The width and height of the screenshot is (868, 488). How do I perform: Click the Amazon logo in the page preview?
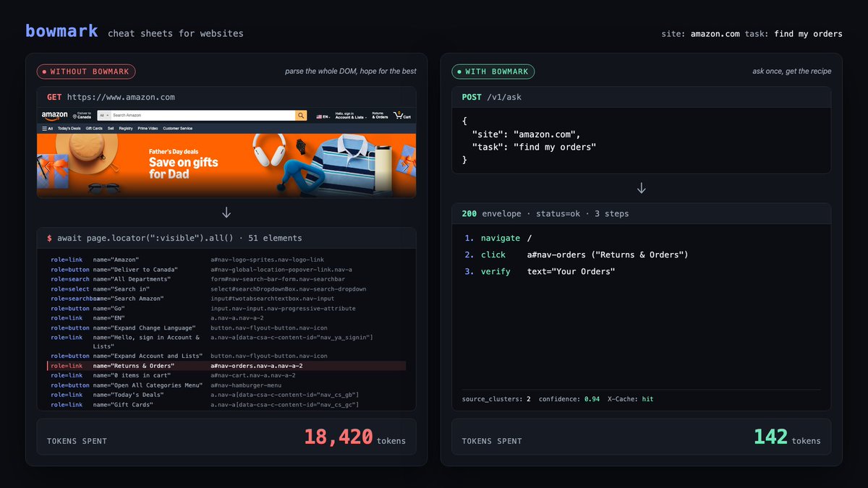point(54,115)
